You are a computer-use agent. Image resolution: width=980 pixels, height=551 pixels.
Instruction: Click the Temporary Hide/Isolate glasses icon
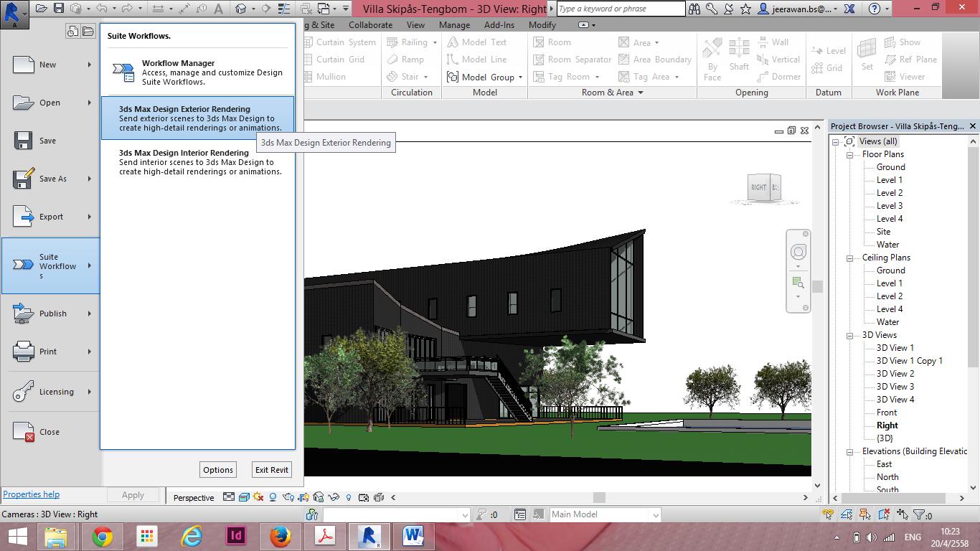[x=334, y=497]
